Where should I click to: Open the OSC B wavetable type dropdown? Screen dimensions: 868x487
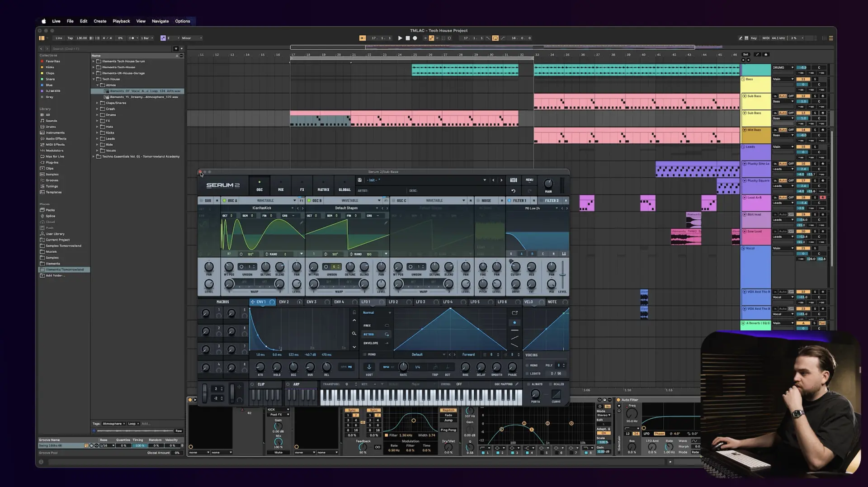(x=379, y=201)
